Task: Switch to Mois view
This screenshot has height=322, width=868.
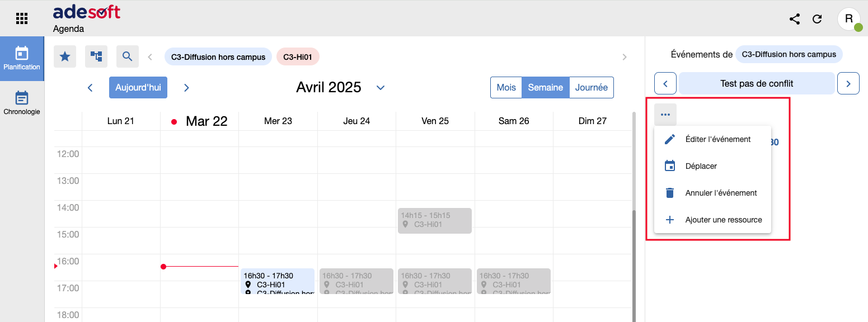Action: [506, 88]
